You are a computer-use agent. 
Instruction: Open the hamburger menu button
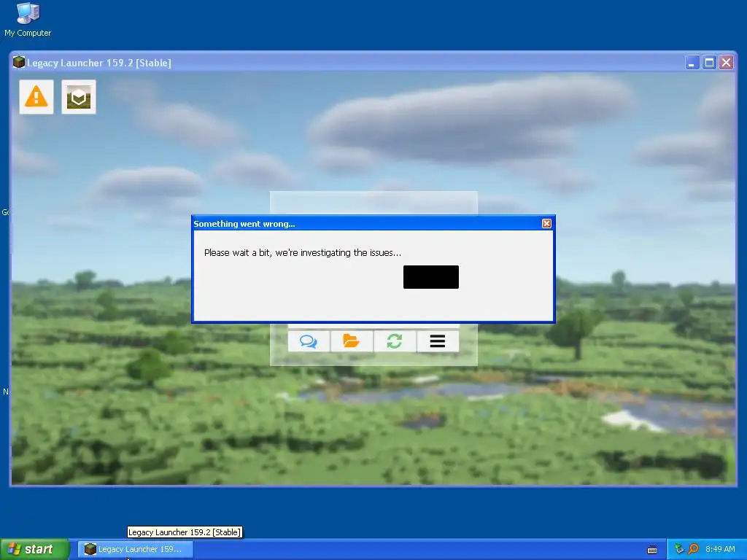click(x=438, y=341)
